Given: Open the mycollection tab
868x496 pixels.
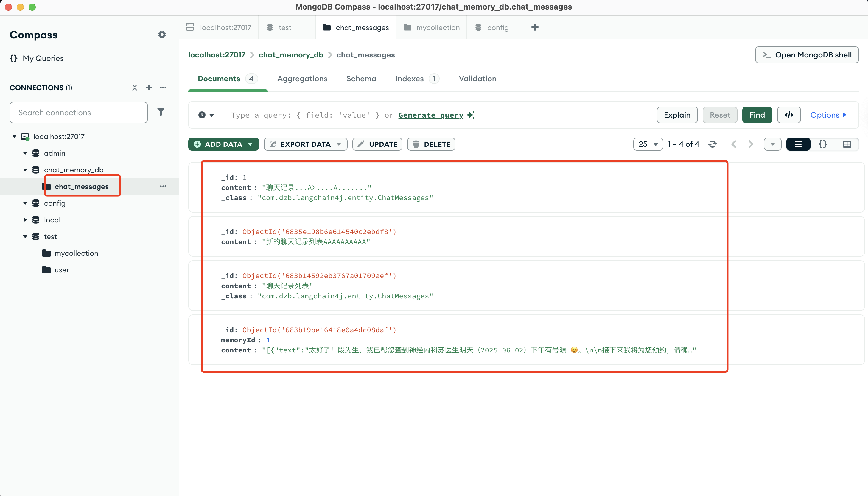Looking at the screenshot, I should pos(431,28).
